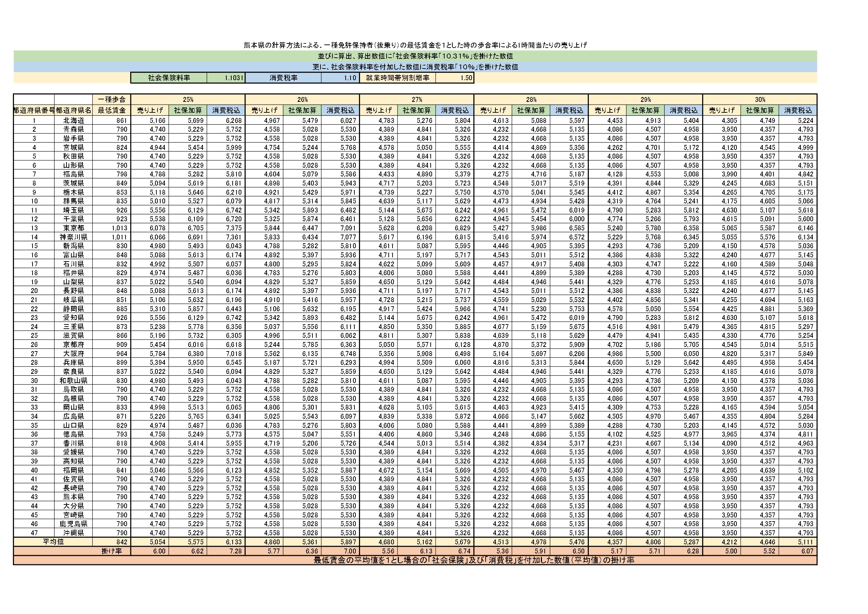Click the 平均値 row label
The image size is (868, 614).
click(53, 542)
